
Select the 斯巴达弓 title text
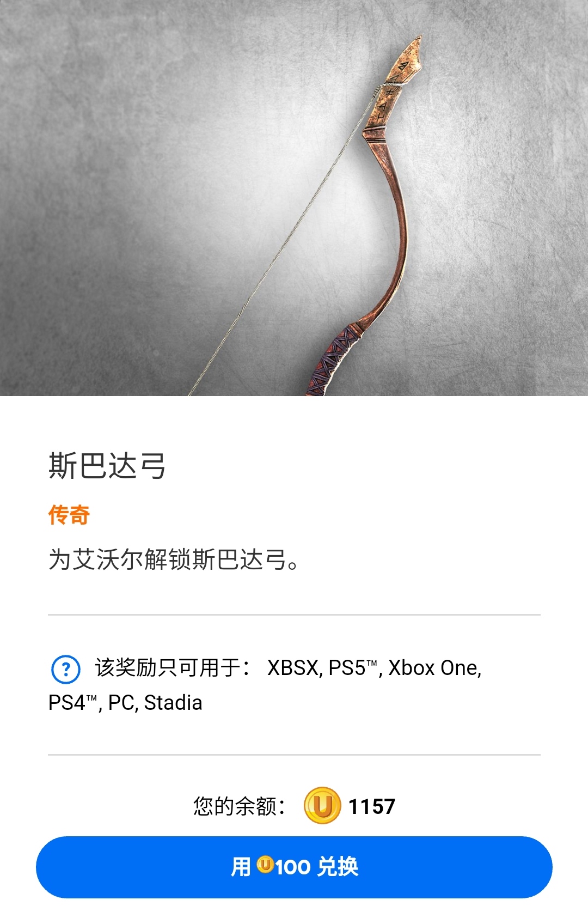coord(107,466)
